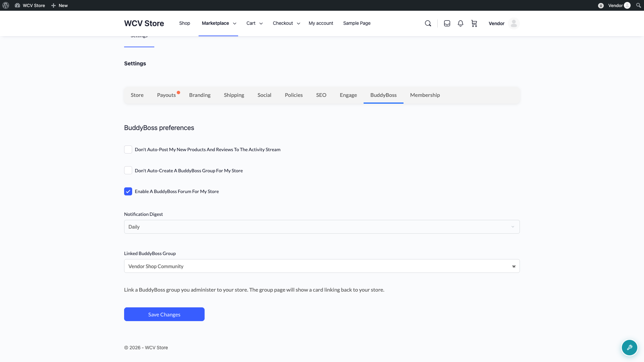Expand the Marketplace menu chevron

pos(234,23)
